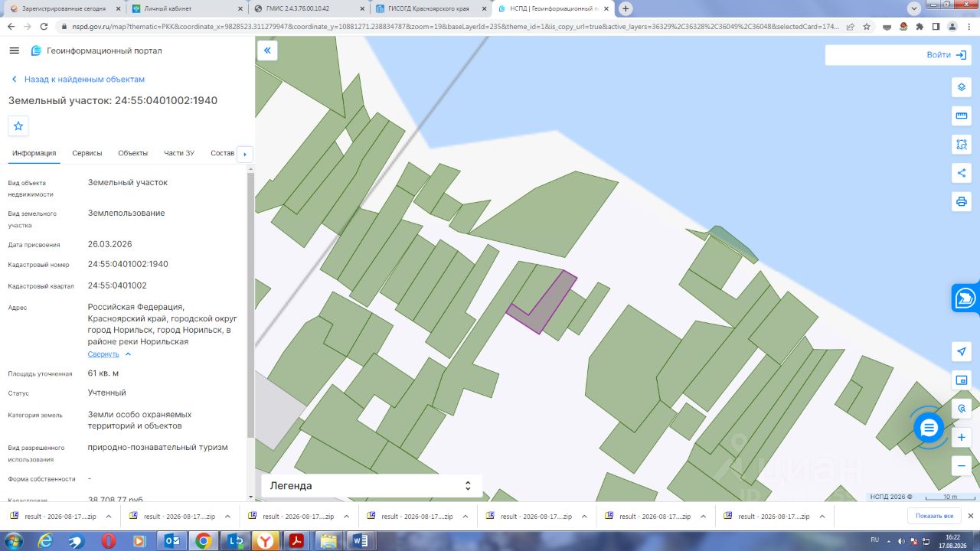Image resolution: width=980 pixels, height=551 pixels.
Task: Open the map layers tool
Action: [962, 87]
